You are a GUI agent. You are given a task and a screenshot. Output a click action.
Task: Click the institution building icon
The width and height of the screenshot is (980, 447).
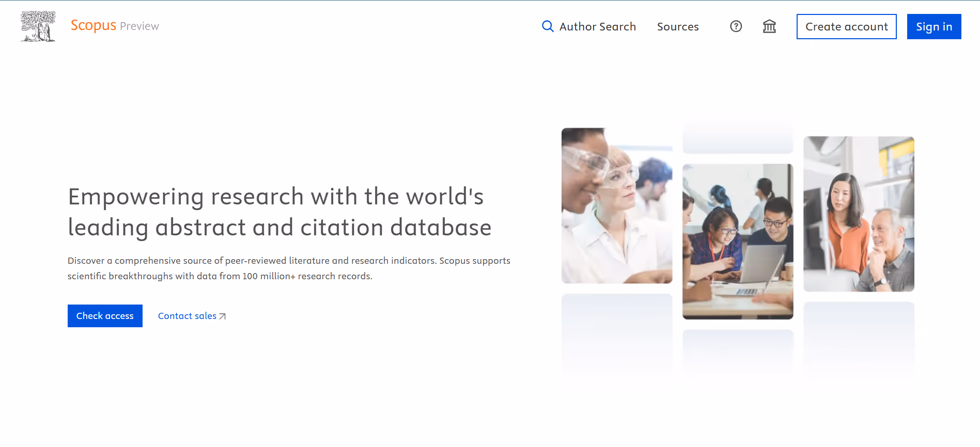click(x=770, y=26)
